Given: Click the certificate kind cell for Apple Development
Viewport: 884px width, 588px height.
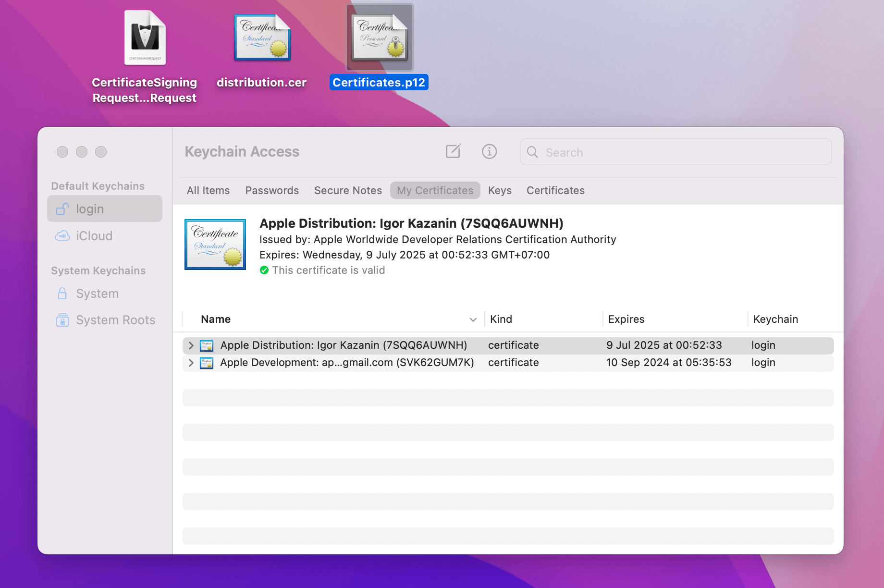Looking at the screenshot, I should pyautogui.click(x=514, y=363).
